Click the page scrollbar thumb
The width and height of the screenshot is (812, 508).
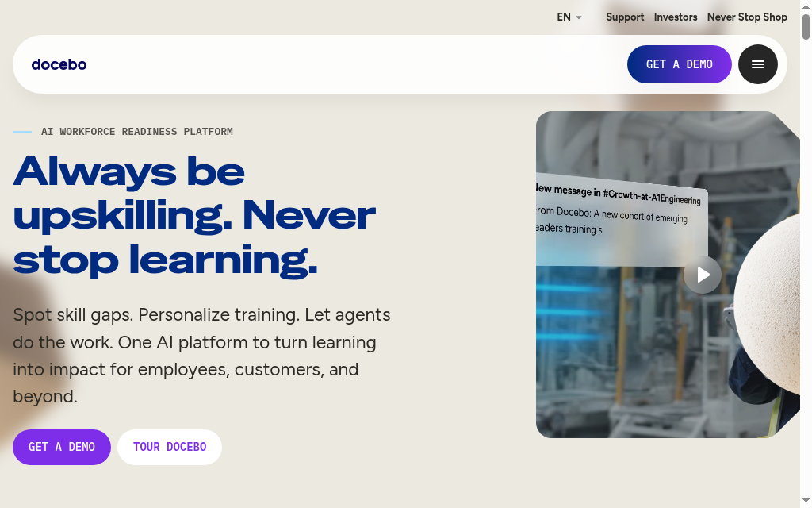click(806, 27)
